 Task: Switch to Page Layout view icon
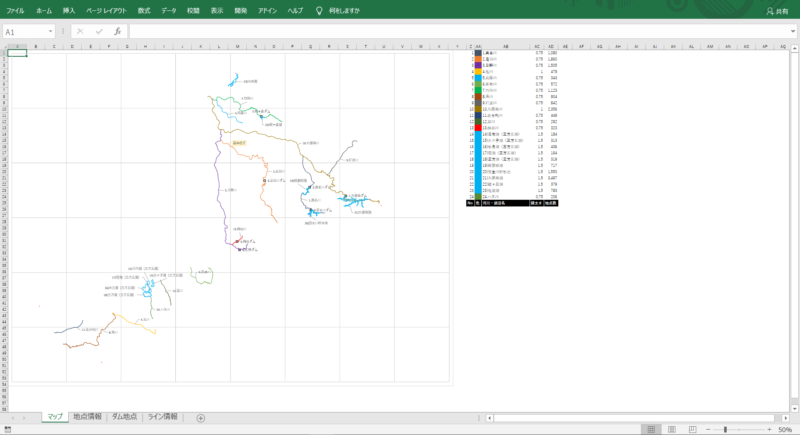[x=671, y=429]
